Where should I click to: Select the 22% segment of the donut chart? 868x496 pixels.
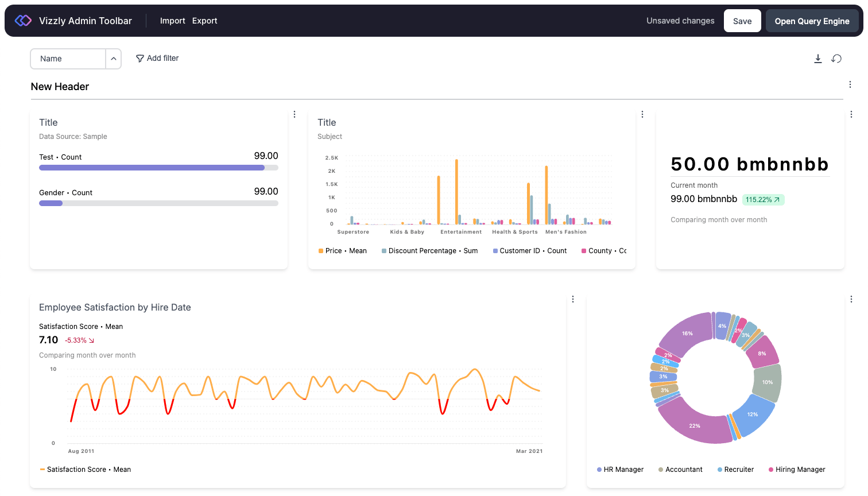click(x=695, y=426)
